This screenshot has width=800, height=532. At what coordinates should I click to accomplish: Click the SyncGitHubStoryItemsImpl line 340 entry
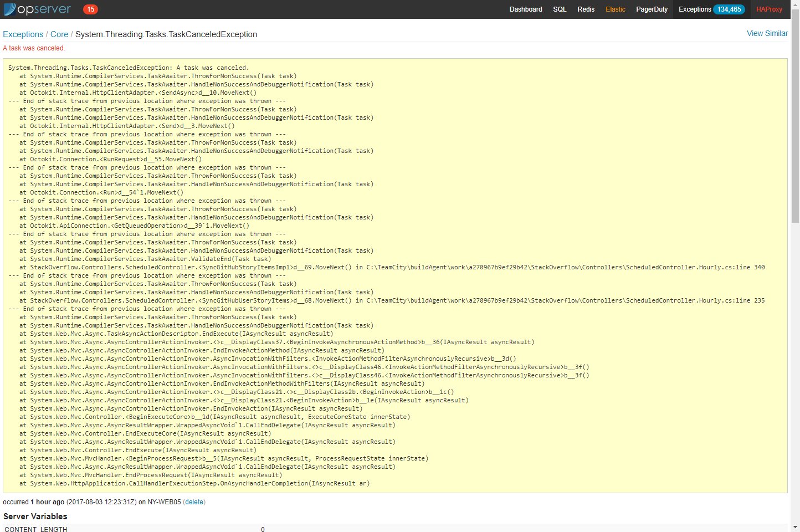click(x=392, y=267)
